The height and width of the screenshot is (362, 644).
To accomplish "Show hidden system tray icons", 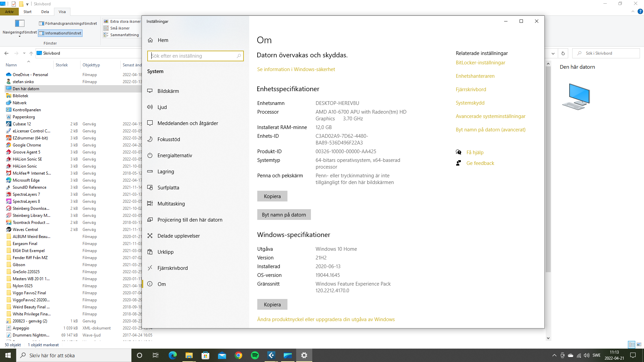I will click(x=554, y=355).
